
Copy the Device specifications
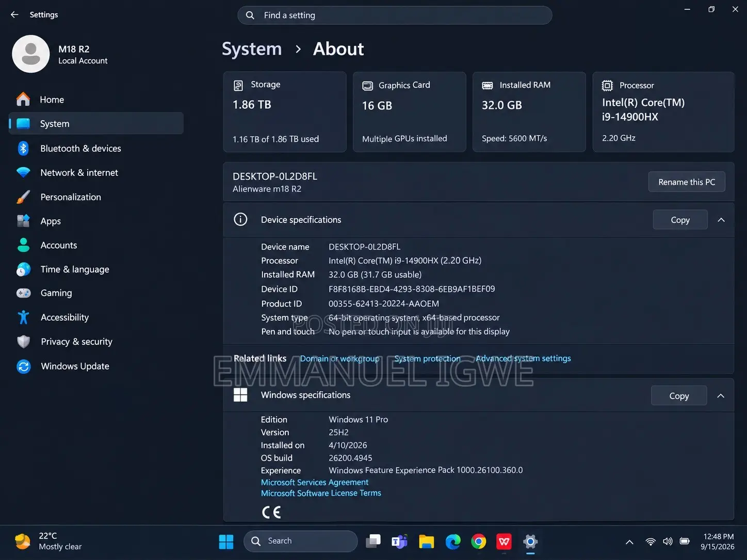[x=680, y=220]
